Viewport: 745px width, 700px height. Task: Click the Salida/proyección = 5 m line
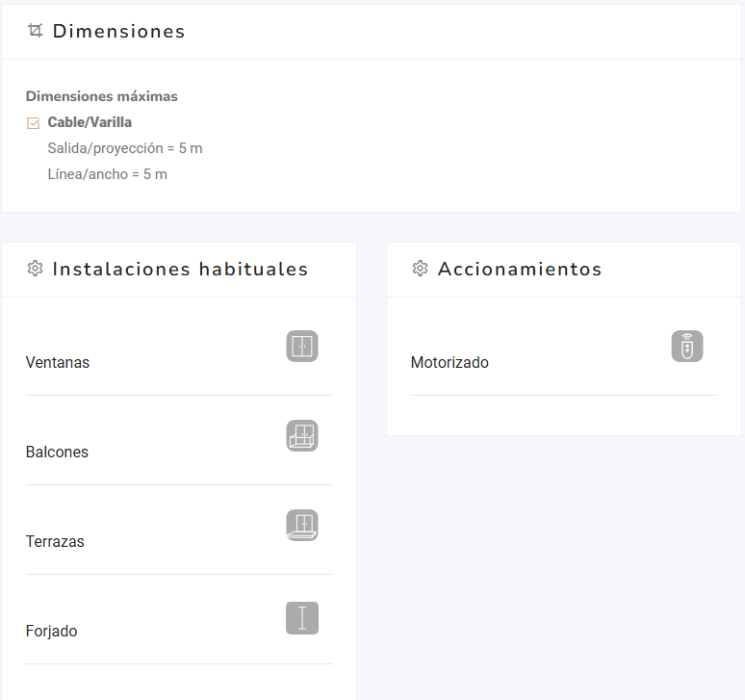pyautogui.click(x=125, y=148)
